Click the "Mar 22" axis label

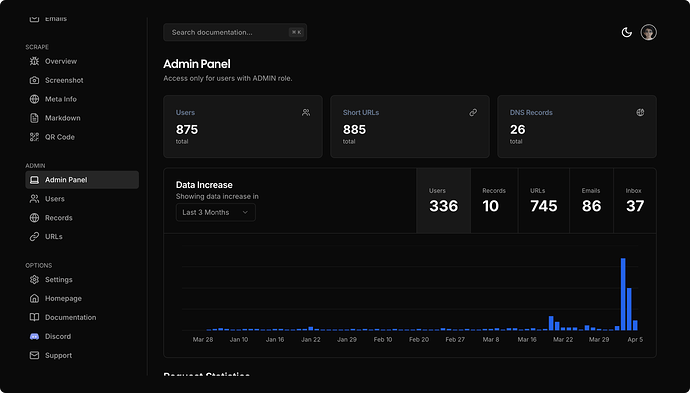point(563,339)
